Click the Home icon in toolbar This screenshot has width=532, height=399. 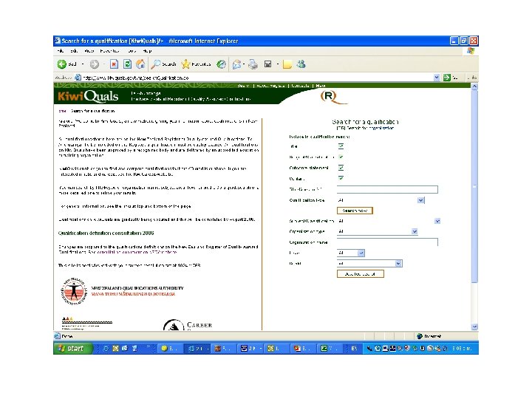point(140,64)
